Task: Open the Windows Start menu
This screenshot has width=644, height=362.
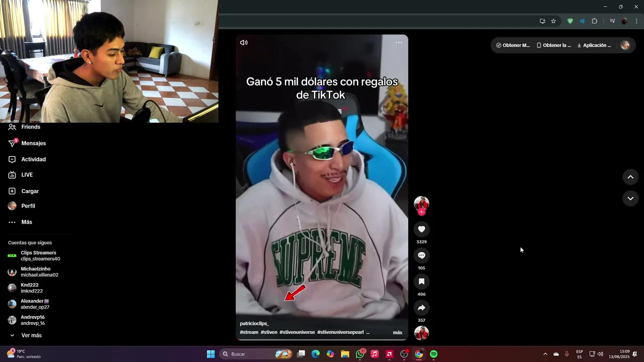Action: click(x=211, y=354)
